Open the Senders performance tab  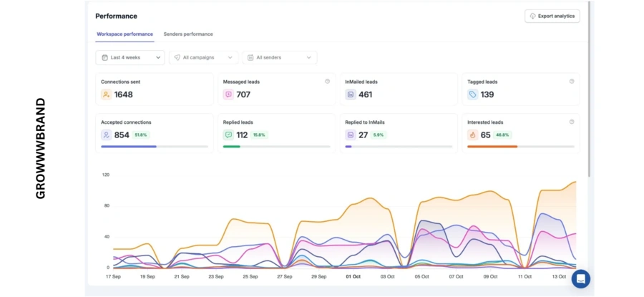pos(188,34)
